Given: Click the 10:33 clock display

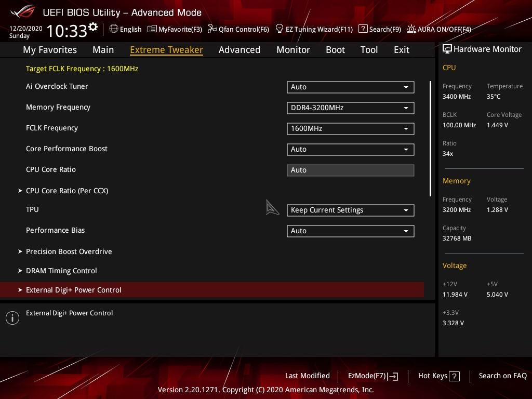Looking at the screenshot, I should [x=67, y=31].
